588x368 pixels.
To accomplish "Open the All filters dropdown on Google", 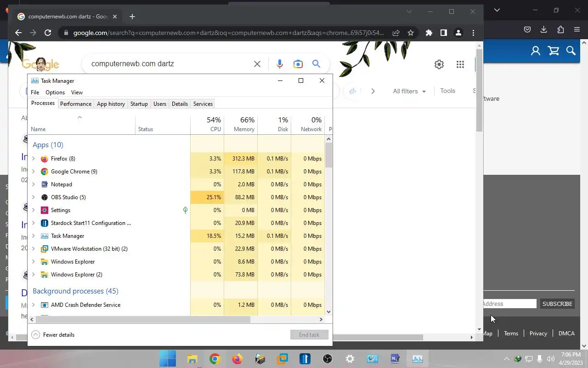I will coord(409,91).
